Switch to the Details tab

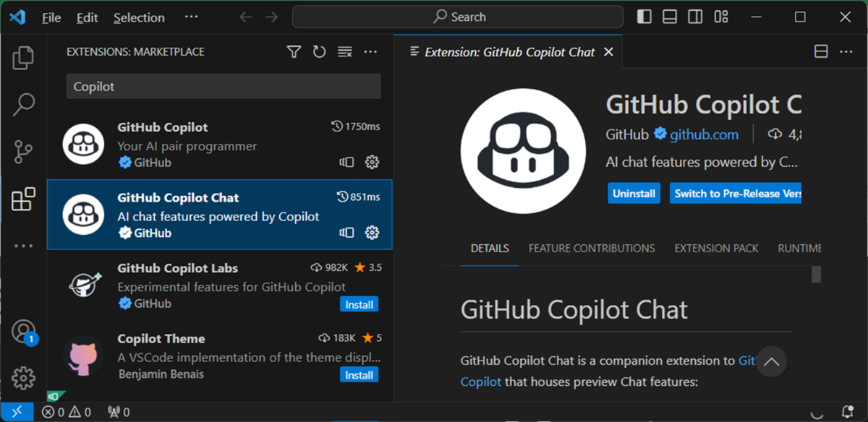click(490, 248)
